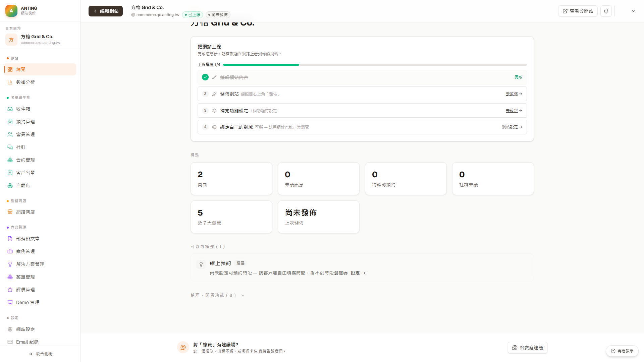Click the 會員管理 people icon
This screenshot has width=644, height=362.
10,134
